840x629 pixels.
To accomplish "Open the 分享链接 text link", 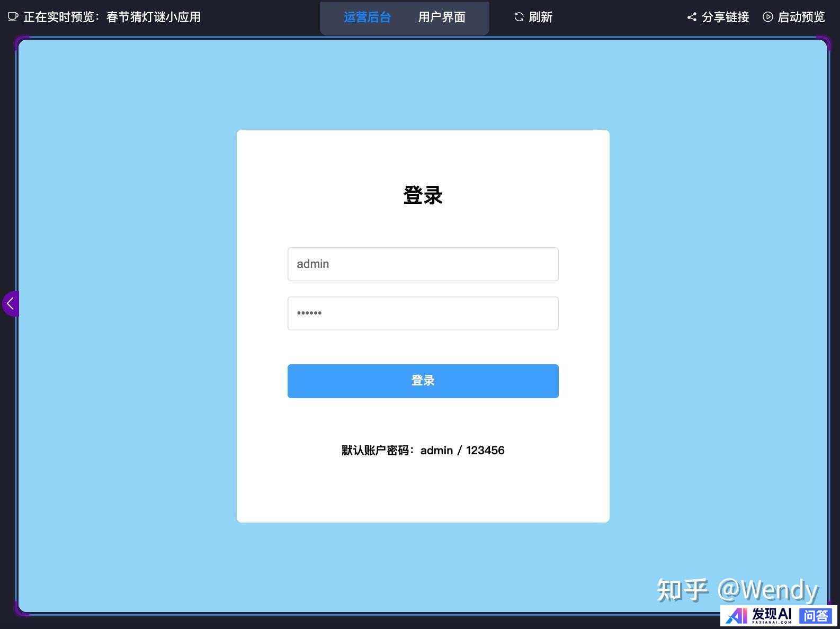I will click(725, 17).
